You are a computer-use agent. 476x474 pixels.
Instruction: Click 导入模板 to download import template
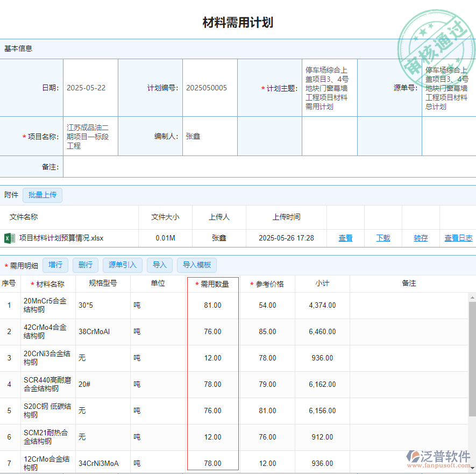point(197,265)
